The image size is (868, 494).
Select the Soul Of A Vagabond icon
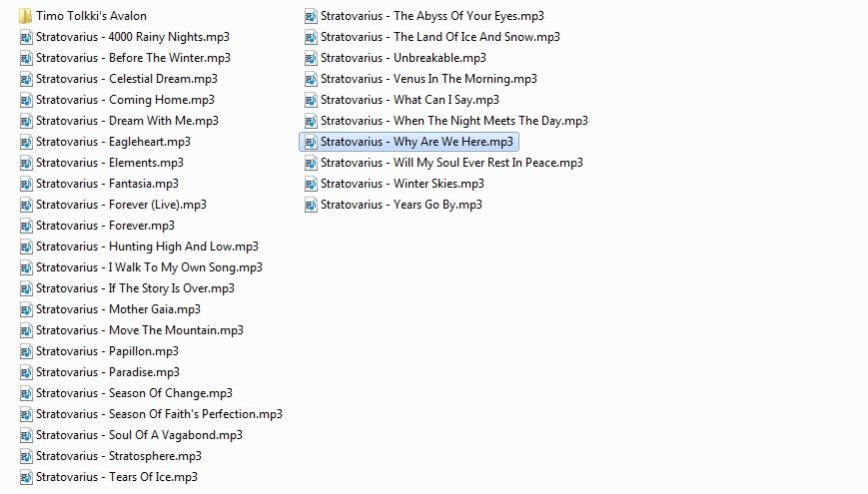(x=26, y=436)
